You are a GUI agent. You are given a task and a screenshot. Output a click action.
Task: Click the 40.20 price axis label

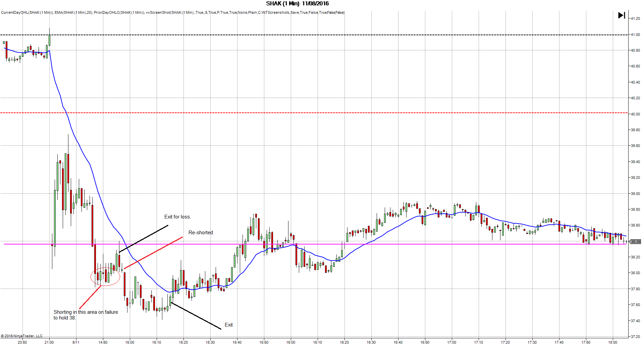pyautogui.click(x=635, y=98)
